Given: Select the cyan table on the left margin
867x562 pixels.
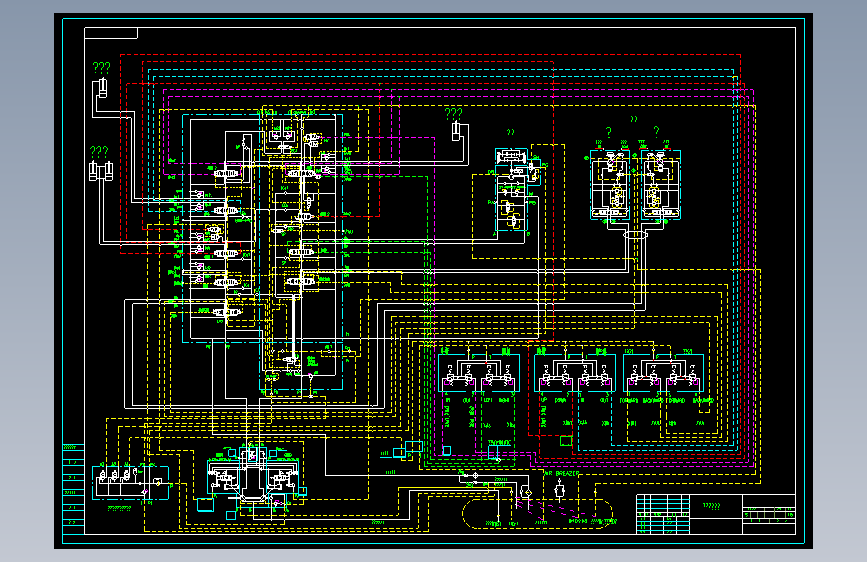Looking at the screenshot, I should click(x=74, y=489).
